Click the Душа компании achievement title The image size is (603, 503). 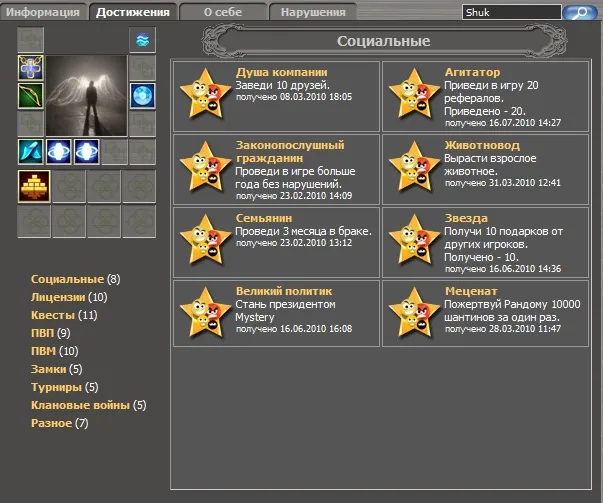(x=282, y=72)
